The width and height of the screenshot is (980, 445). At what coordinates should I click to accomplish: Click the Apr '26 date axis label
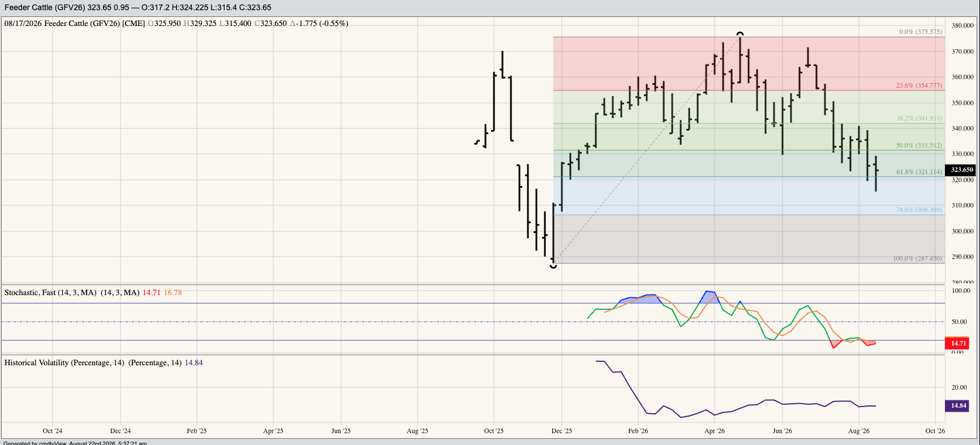[715, 431]
